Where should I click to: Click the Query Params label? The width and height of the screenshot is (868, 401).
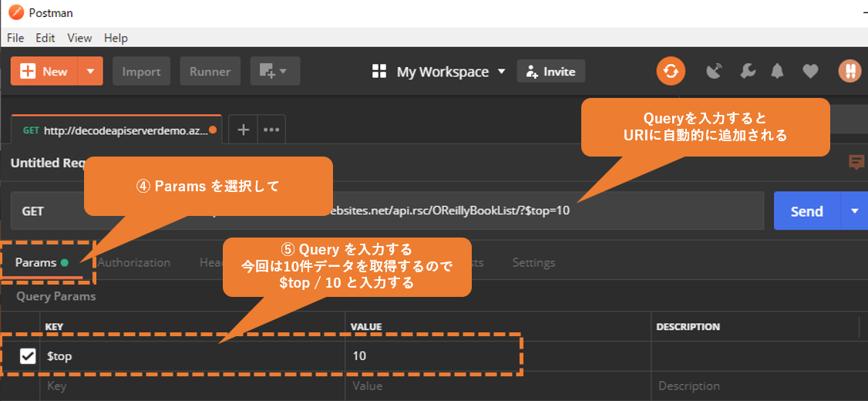point(56,296)
